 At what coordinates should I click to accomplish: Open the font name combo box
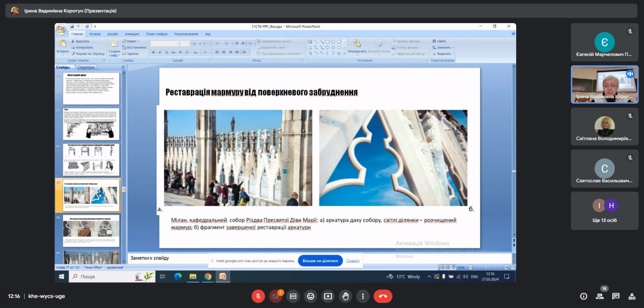point(165,44)
